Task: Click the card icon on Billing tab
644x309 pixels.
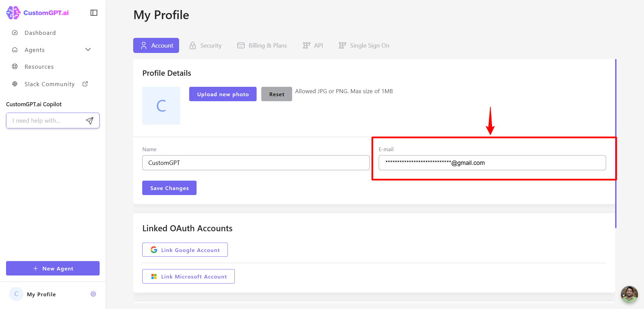Action: pyautogui.click(x=241, y=46)
